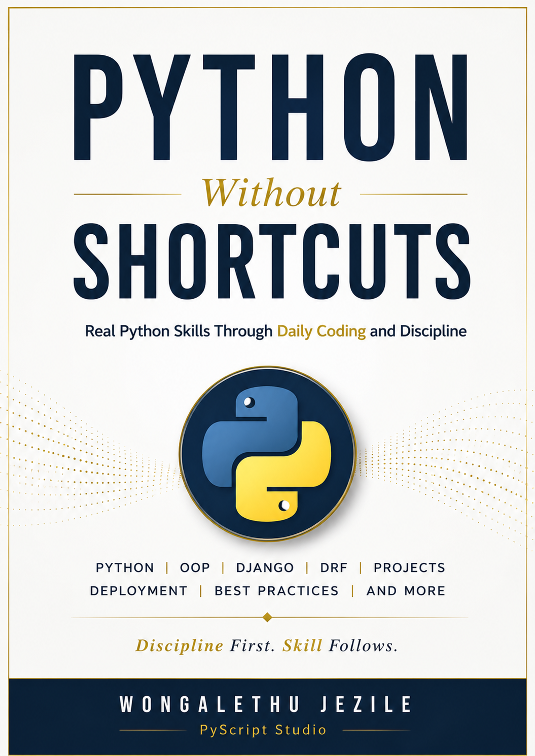This screenshot has width=535, height=756.
Task: Click the 'DEPLOYMENT' topic label
Action: coord(138,591)
